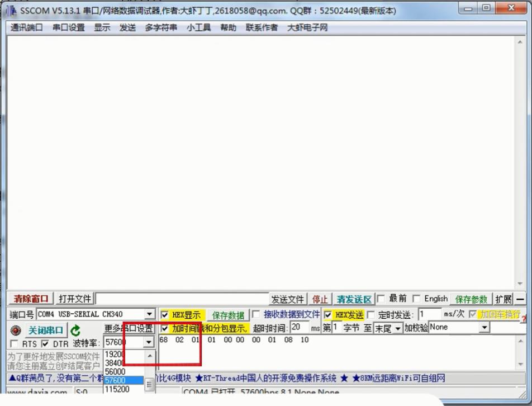This screenshot has height=406, width=532.
Task: Toggle the RTS checkbox
Action: tap(15, 344)
